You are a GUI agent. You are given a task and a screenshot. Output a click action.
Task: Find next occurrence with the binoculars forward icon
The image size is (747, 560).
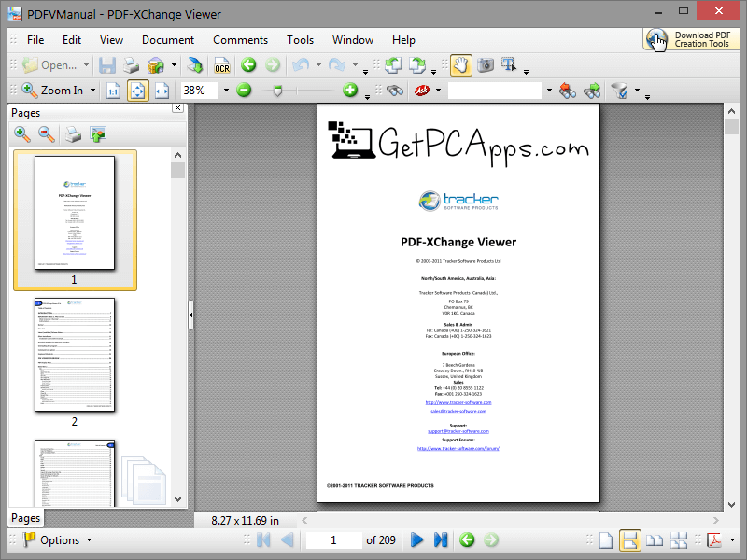[x=592, y=90]
